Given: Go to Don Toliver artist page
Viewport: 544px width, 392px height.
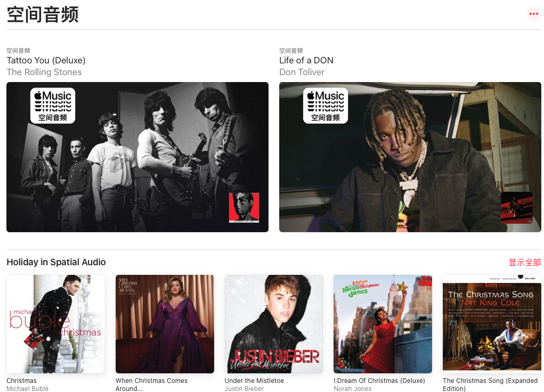Looking at the screenshot, I should coord(302,72).
